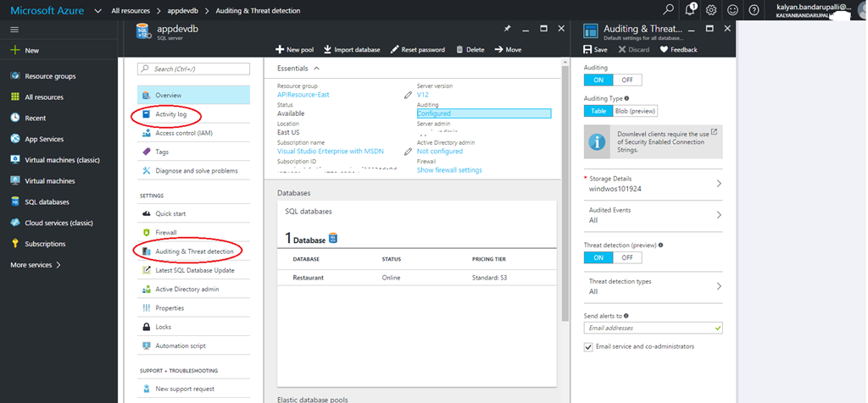Expand More services in sidebar
868x403 pixels.
[x=36, y=265]
